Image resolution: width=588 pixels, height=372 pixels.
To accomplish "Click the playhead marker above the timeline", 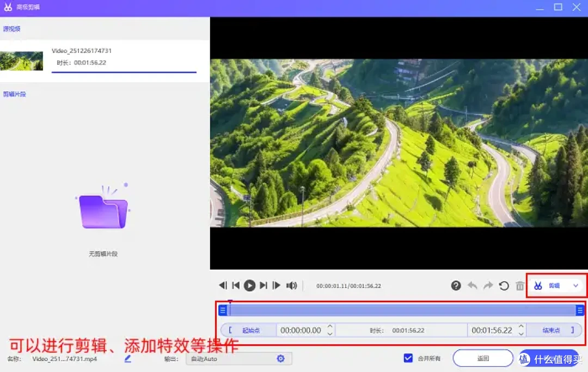I will (x=230, y=301).
